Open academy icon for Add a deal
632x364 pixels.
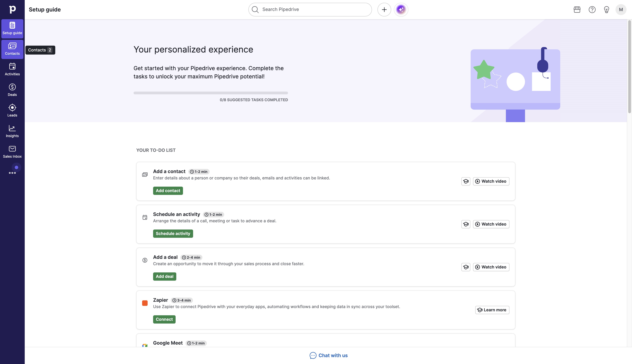pyautogui.click(x=466, y=267)
